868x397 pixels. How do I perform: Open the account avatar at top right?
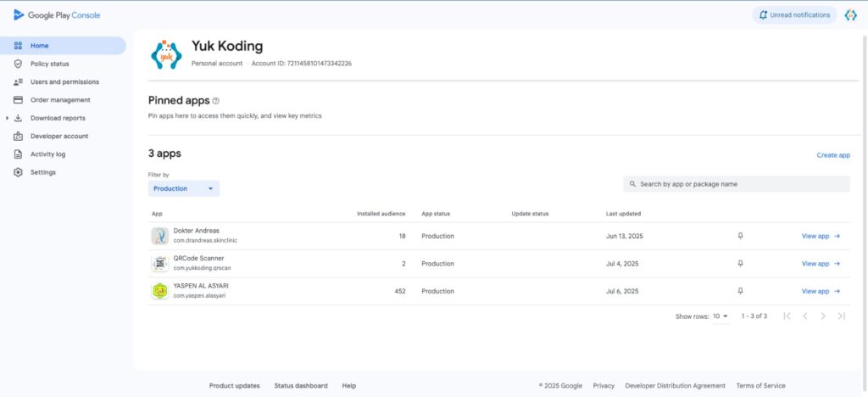click(x=850, y=15)
